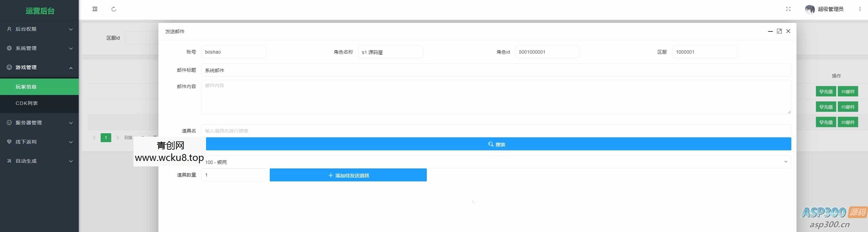
Task: Click the 区服 input field
Action: [x=704, y=52]
